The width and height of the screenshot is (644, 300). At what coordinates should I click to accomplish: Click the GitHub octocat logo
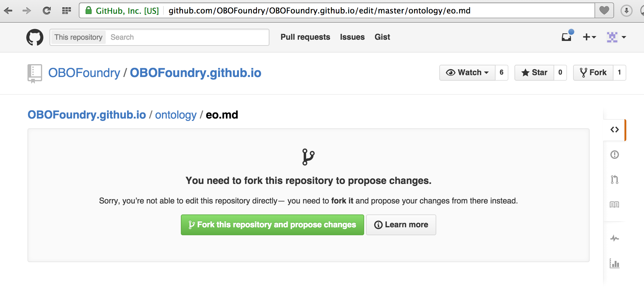[x=35, y=37]
